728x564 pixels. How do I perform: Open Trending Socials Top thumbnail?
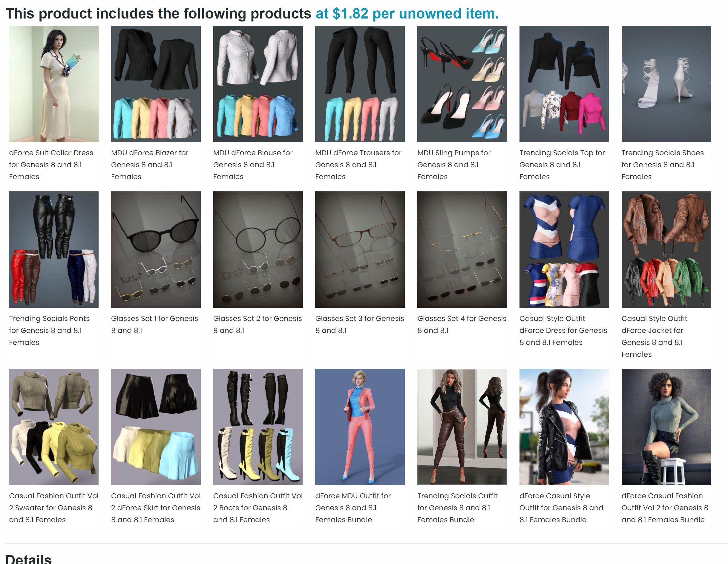pos(564,84)
